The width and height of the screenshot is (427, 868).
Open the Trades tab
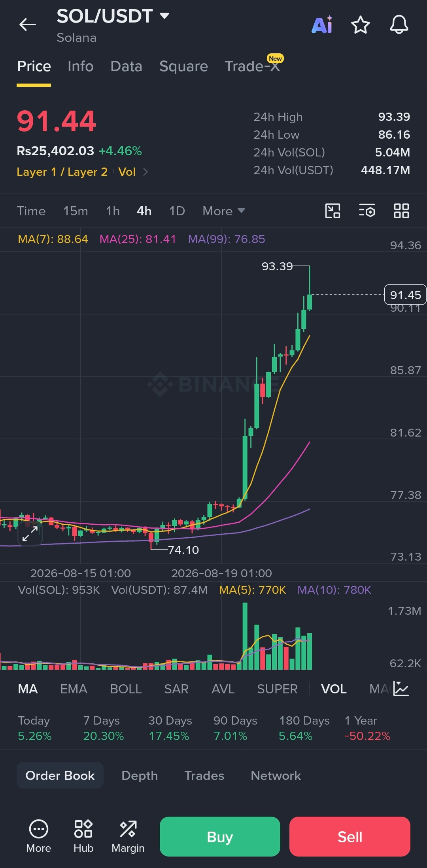(x=204, y=776)
